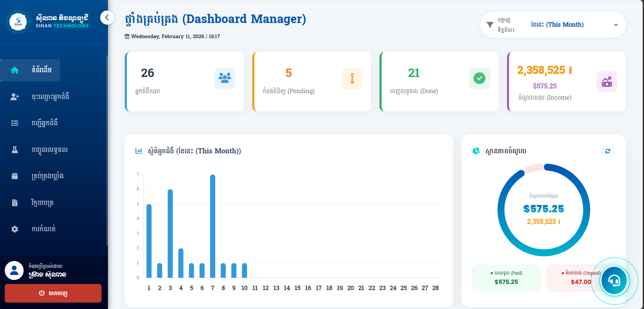The height and width of the screenshot is (309, 644).
Task: Select the home icon in the sidebar
Action: (15, 70)
